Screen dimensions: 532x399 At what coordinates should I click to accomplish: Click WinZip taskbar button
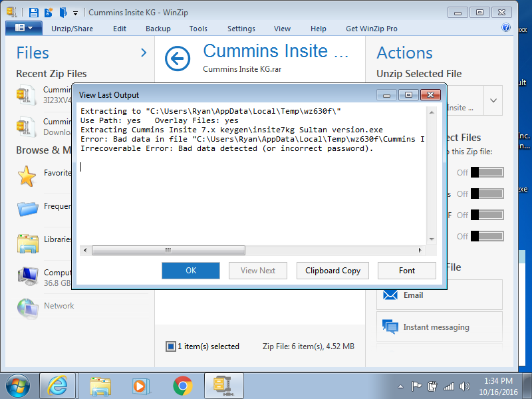click(224, 386)
